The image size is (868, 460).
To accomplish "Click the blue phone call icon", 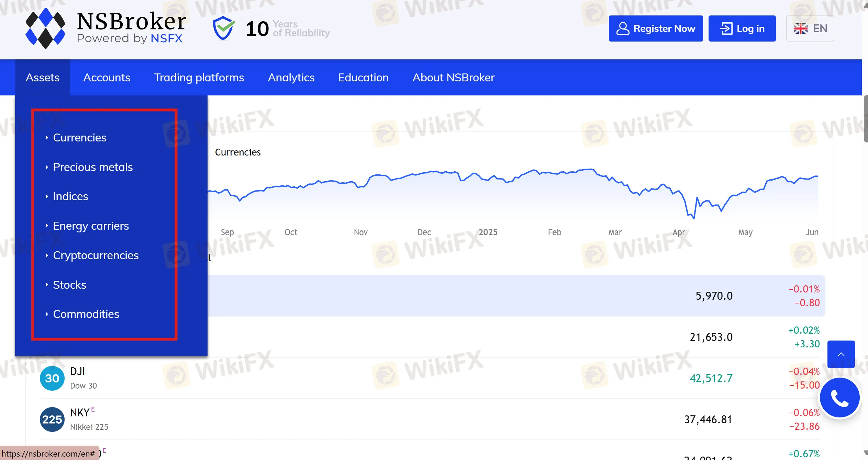I will click(839, 398).
